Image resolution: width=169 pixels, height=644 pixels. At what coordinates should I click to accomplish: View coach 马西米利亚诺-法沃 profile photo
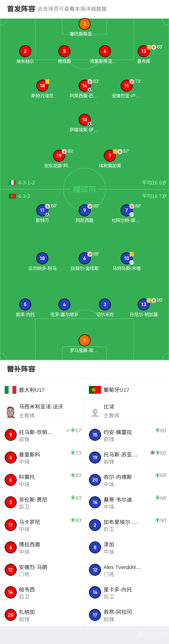tap(11, 412)
